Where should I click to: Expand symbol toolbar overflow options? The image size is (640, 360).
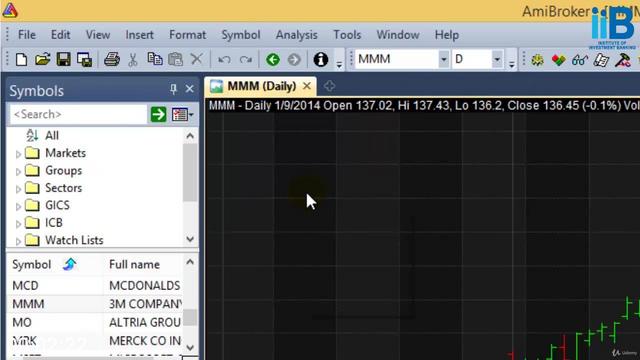pyautogui.click(x=511, y=64)
